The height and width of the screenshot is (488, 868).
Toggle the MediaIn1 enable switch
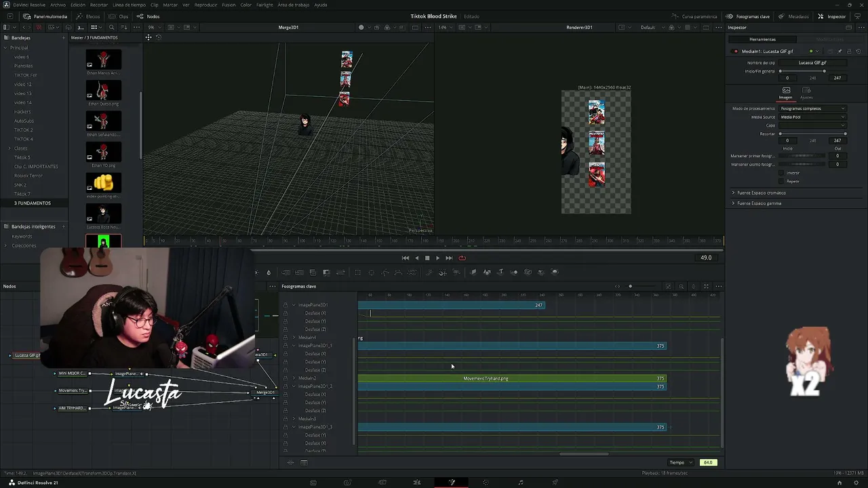735,52
